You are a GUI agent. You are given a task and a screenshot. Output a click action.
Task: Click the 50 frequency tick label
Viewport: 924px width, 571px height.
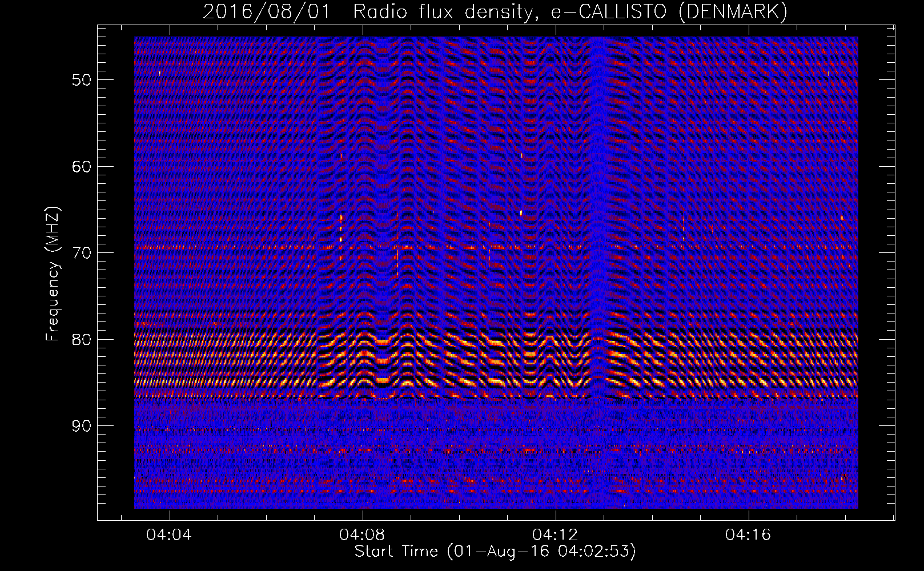point(82,80)
